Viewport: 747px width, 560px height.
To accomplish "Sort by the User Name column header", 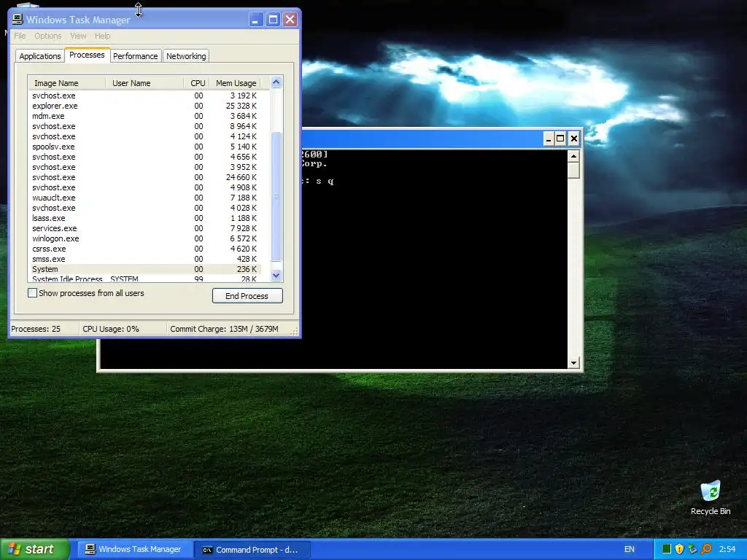I will [x=144, y=83].
